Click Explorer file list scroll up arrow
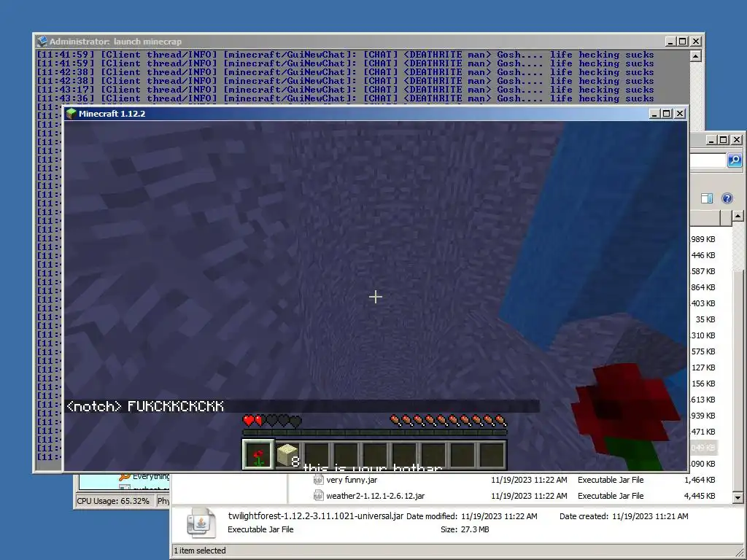747x560 pixels. pos(738,216)
